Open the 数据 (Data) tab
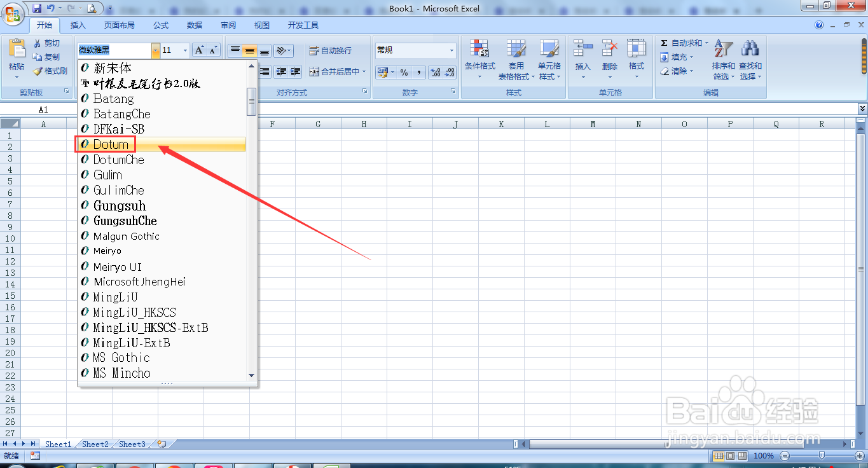 pos(195,25)
